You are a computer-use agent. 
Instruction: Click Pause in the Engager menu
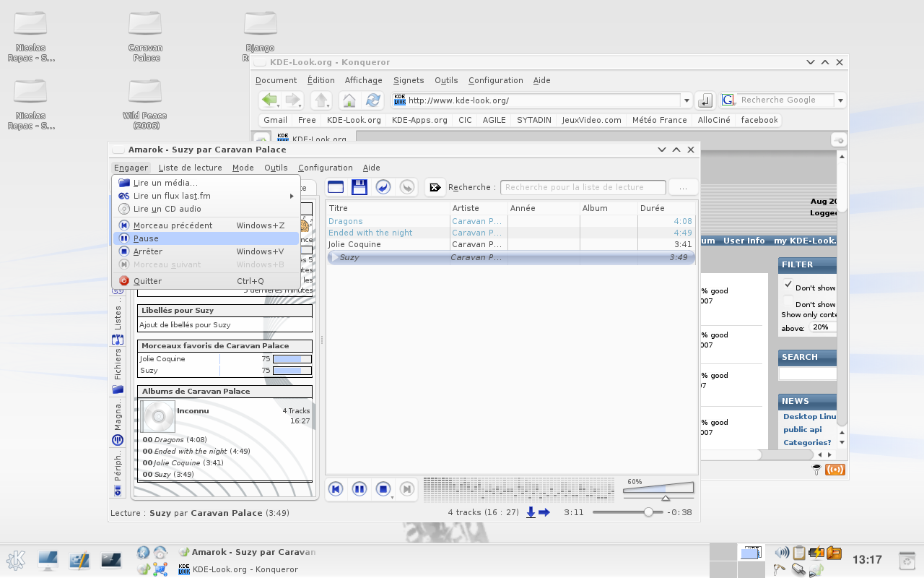click(x=206, y=238)
